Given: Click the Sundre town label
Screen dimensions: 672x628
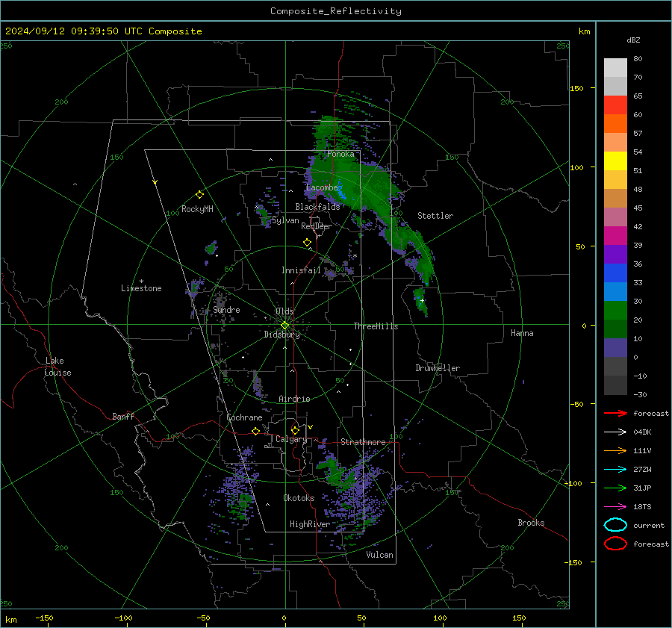Looking at the screenshot, I should point(226,310).
